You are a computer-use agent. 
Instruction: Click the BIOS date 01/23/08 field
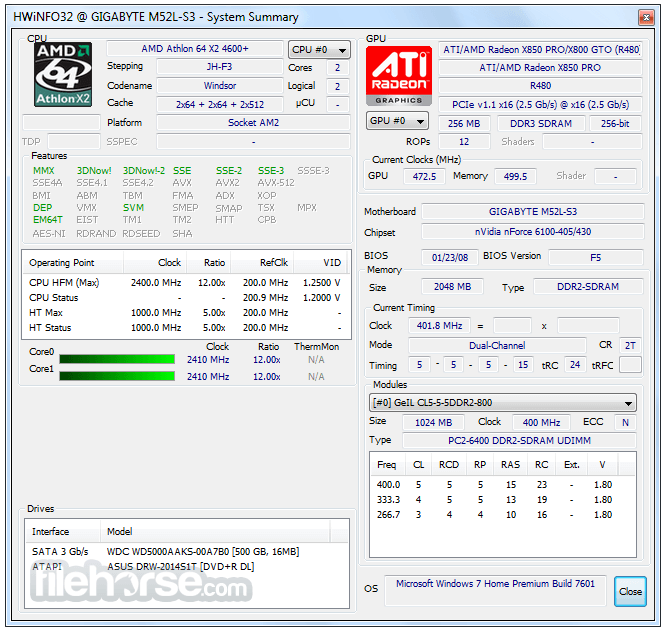(450, 257)
